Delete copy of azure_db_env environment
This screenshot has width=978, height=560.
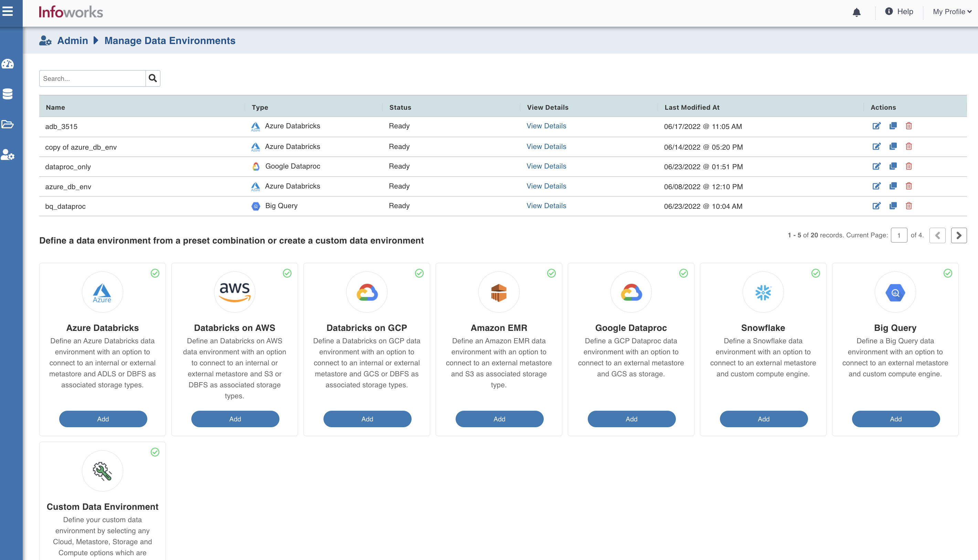(x=909, y=146)
